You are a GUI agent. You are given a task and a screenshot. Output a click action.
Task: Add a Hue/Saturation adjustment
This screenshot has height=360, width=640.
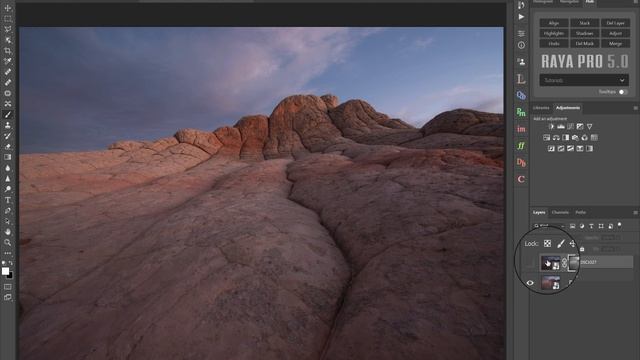pyautogui.click(x=547, y=138)
